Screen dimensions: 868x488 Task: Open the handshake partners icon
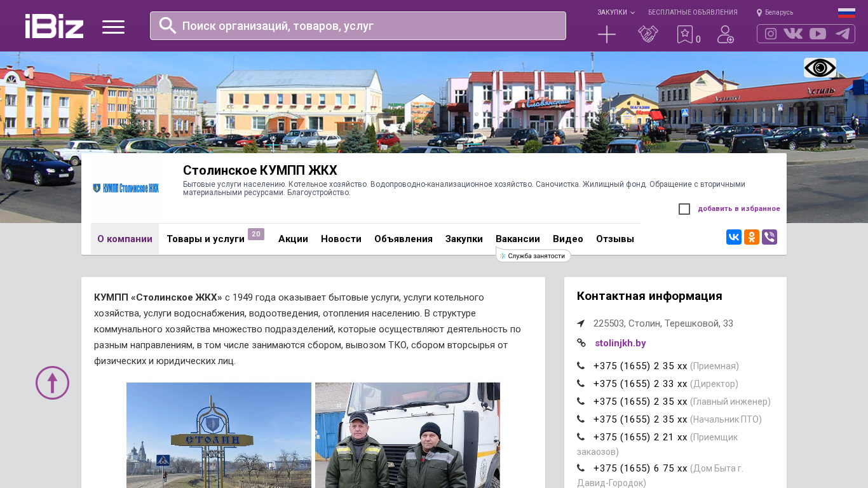(648, 34)
